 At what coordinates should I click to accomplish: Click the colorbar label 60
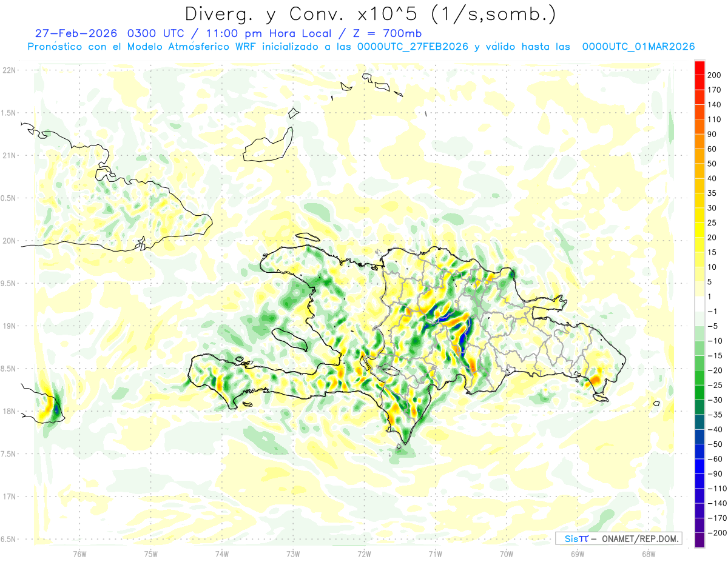(x=712, y=149)
